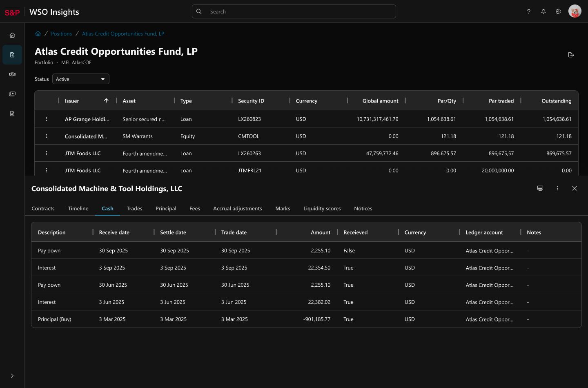Open the Notices tab
The width and height of the screenshot is (588, 388).
[363, 209]
